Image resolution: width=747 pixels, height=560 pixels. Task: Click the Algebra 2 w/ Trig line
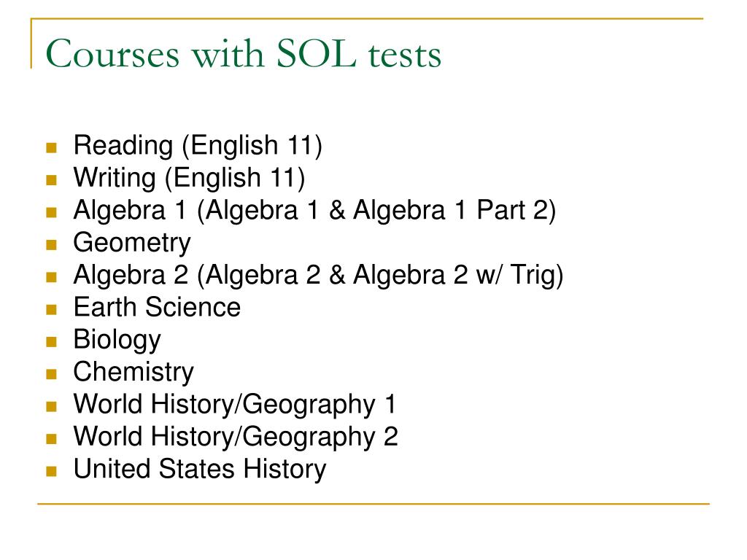pyautogui.click(x=318, y=275)
